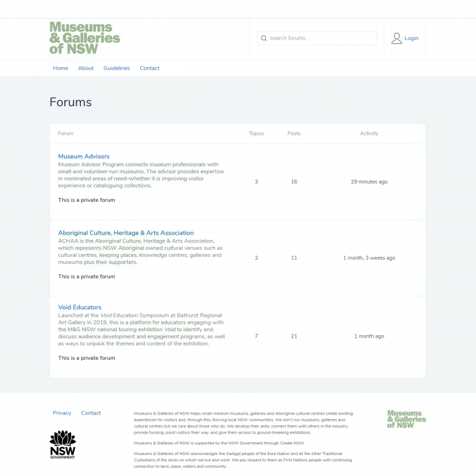Image resolution: width=476 pixels, height=476 pixels.
Task: Go to the Home menu item
Action: 60,68
